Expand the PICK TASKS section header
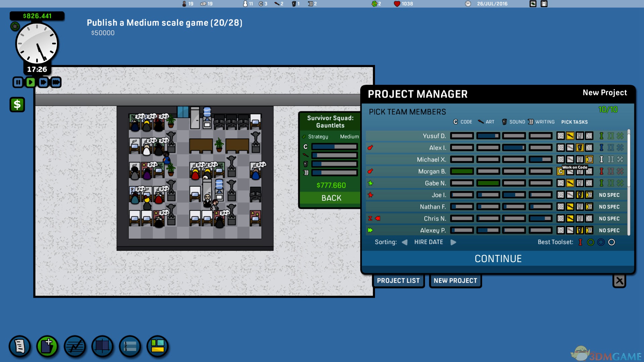Screen dimensions: 644x362 [575, 122]
